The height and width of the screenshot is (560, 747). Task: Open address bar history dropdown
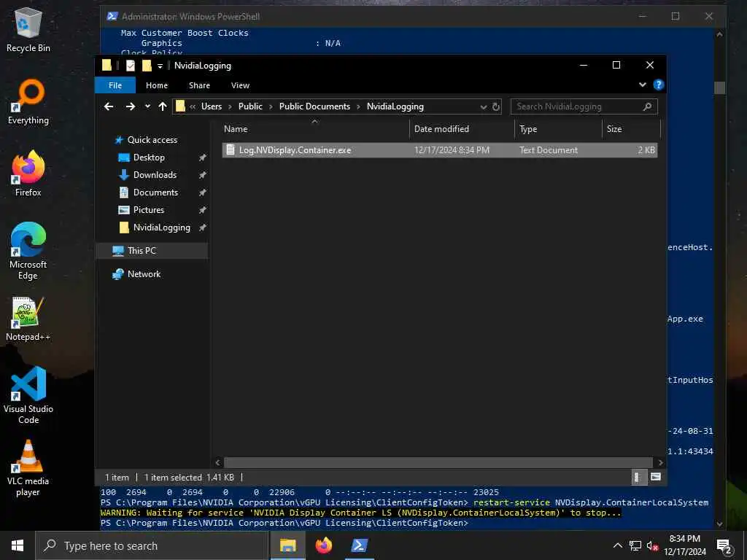[x=484, y=106]
